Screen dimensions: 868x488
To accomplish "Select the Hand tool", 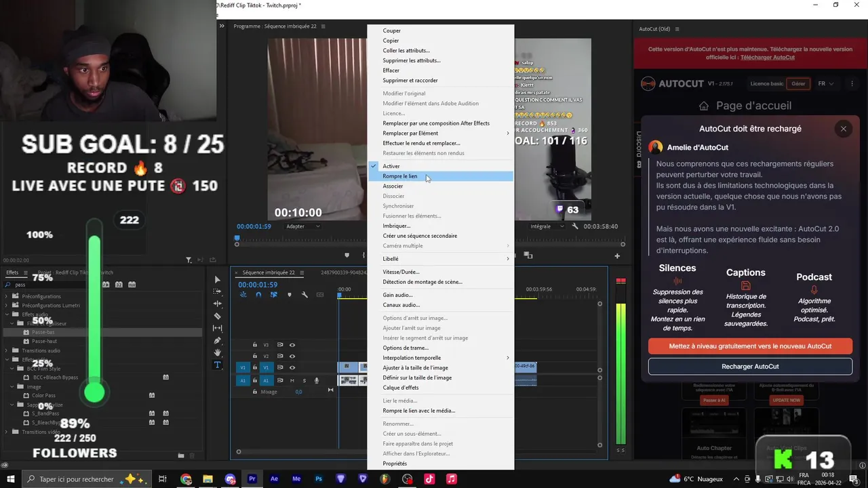I will coord(217,352).
